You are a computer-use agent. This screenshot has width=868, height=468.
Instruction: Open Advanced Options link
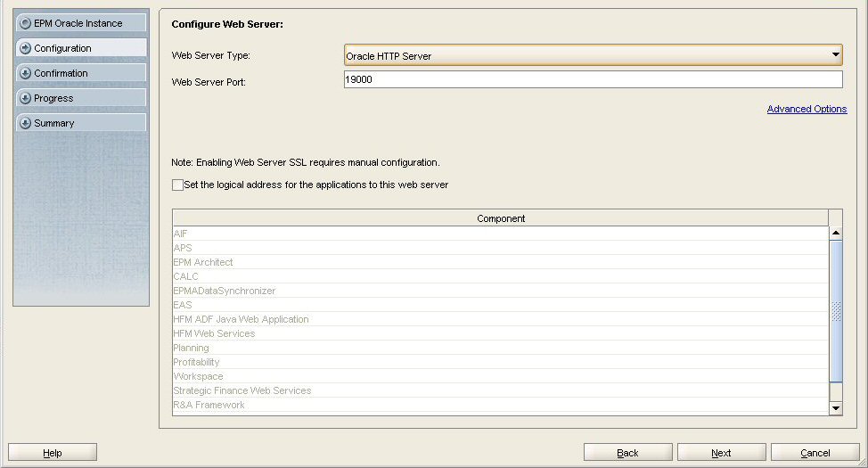click(807, 109)
